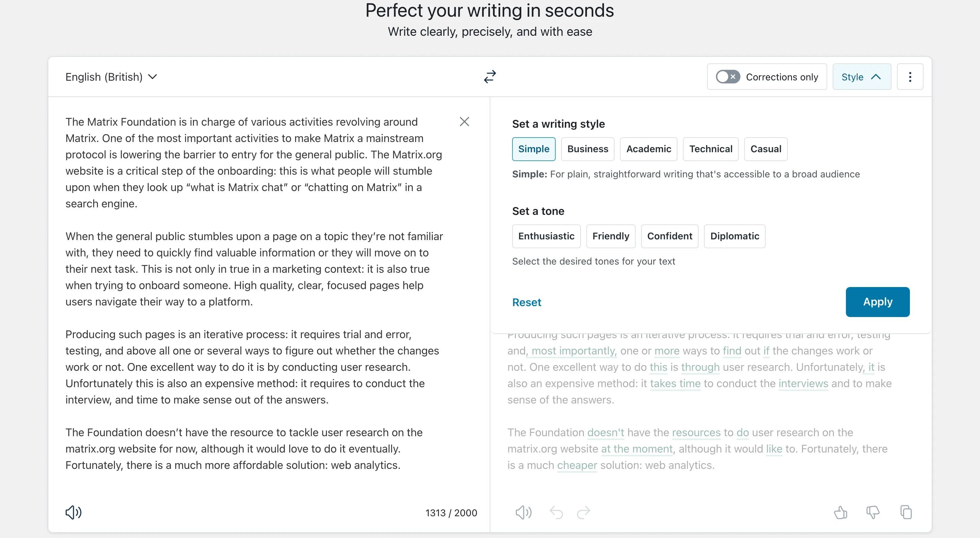
Task: Reset the style and tone choices
Action: (526, 302)
